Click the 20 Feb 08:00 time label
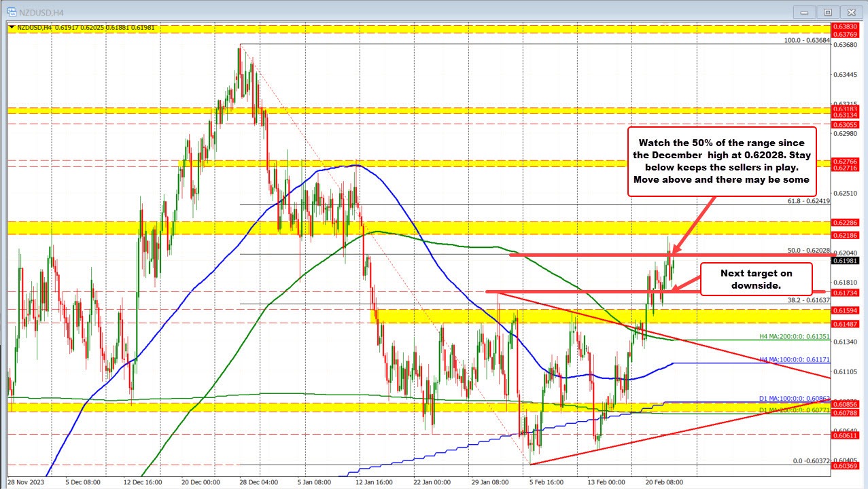The image size is (868, 489). tap(663, 482)
